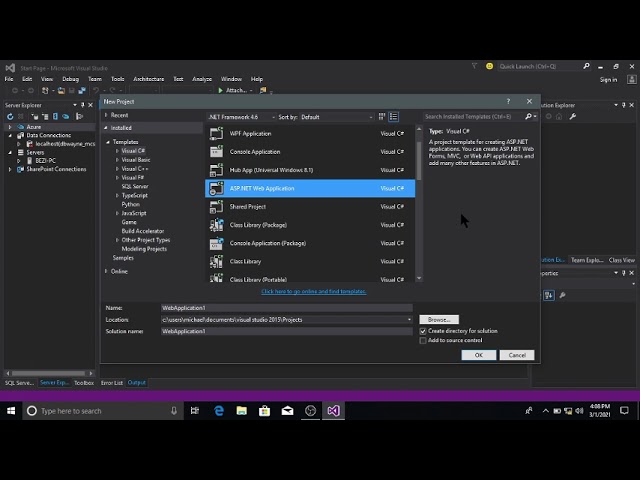Click the Server Explorer horizontal scrollbar thumb
This screenshot has width=640, height=480.
49,373
